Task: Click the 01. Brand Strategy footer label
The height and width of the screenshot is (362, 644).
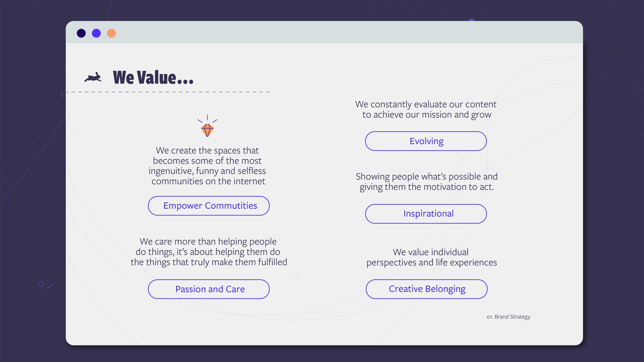Action: [508, 317]
